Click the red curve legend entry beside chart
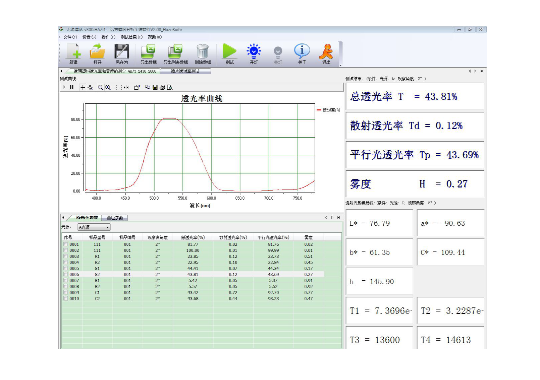 tap(328, 110)
